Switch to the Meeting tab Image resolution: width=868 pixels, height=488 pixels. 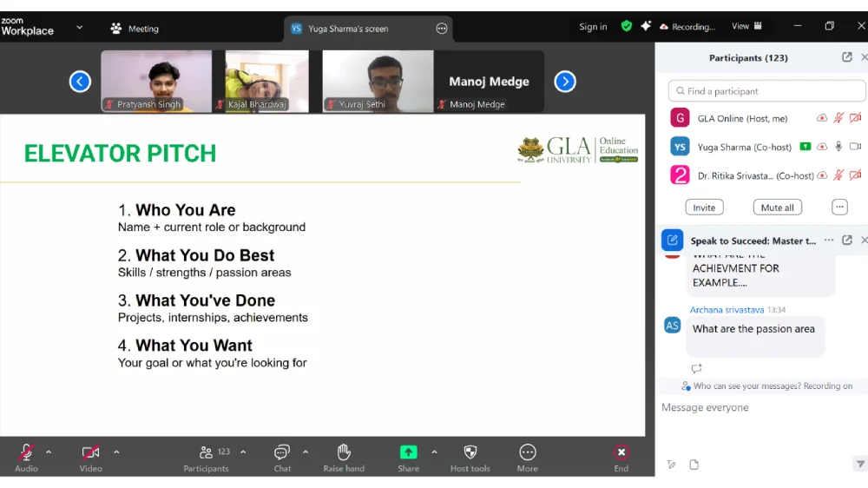pyautogui.click(x=135, y=29)
